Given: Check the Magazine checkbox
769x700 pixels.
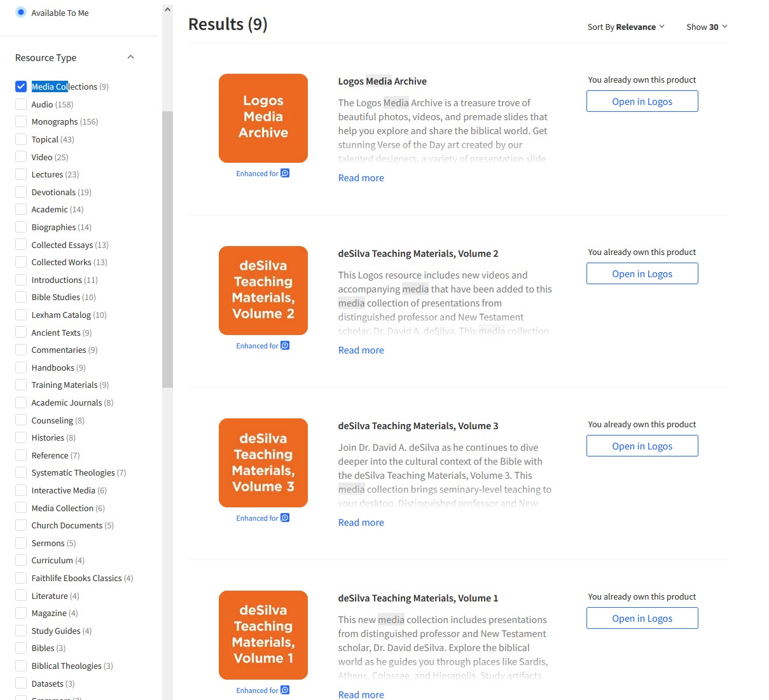Looking at the screenshot, I should pyautogui.click(x=21, y=613).
